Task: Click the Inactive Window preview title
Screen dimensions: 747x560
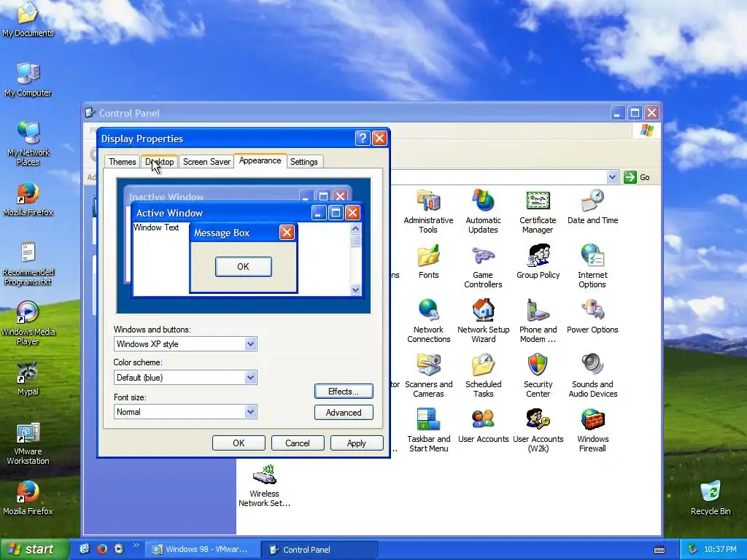Action: [x=166, y=197]
